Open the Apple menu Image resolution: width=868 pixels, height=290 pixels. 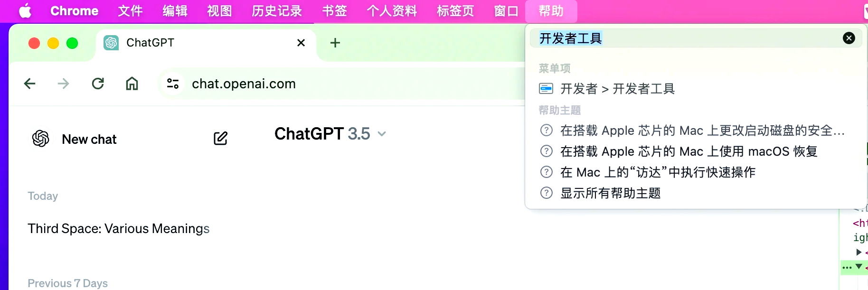pyautogui.click(x=25, y=11)
